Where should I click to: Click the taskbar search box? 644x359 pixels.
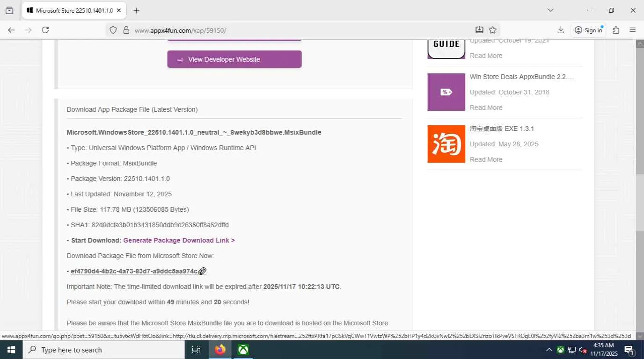(x=103, y=350)
